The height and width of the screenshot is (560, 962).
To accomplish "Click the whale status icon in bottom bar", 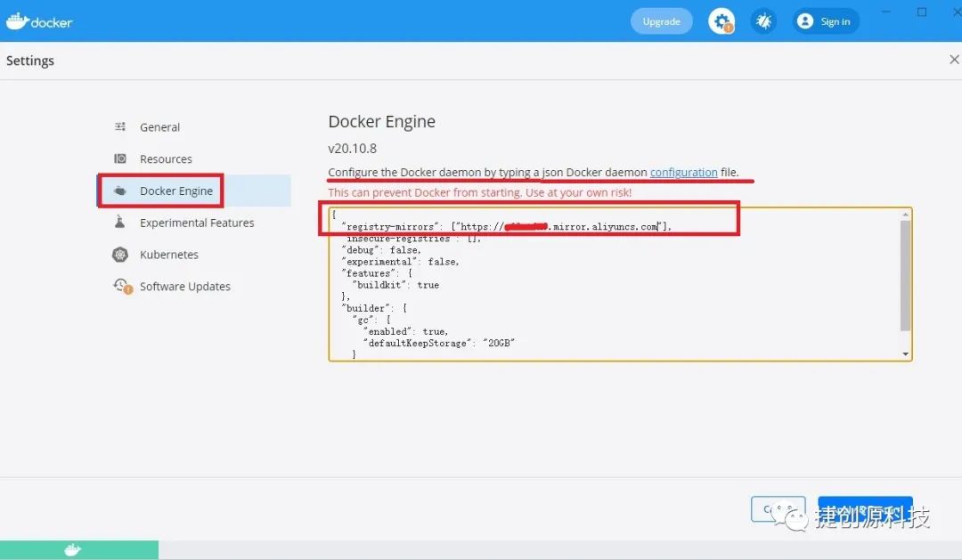I will (72, 549).
